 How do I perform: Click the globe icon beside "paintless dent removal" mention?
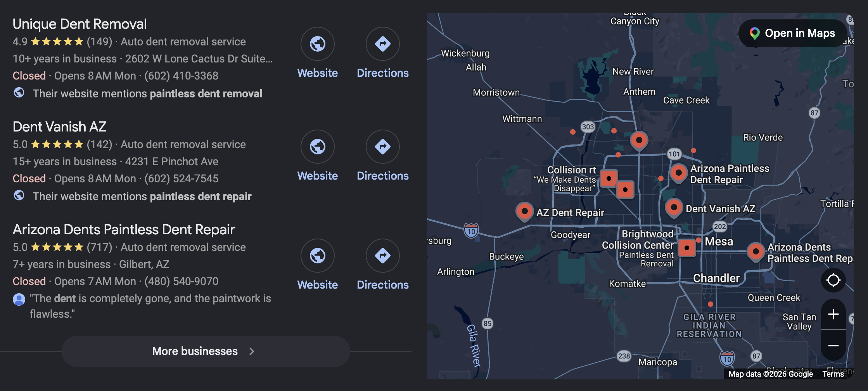(x=19, y=93)
